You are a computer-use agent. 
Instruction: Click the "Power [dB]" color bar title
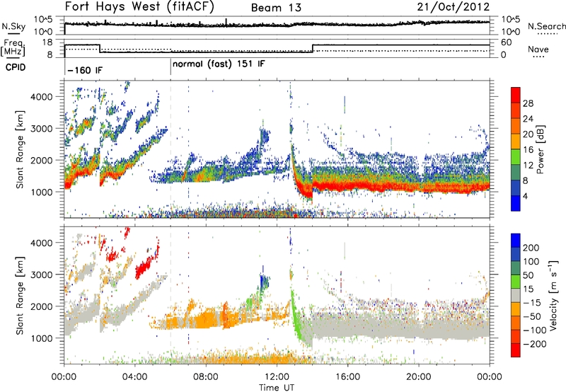coord(540,149)
